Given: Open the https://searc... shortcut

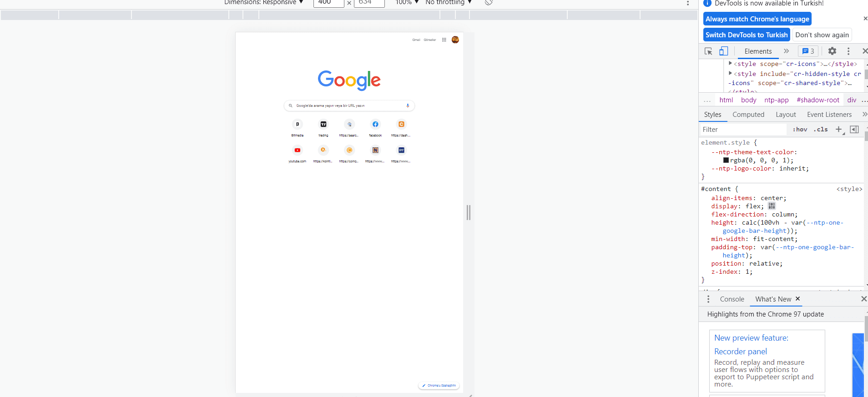Looking at the screenshot, I should tap(349, 128).
